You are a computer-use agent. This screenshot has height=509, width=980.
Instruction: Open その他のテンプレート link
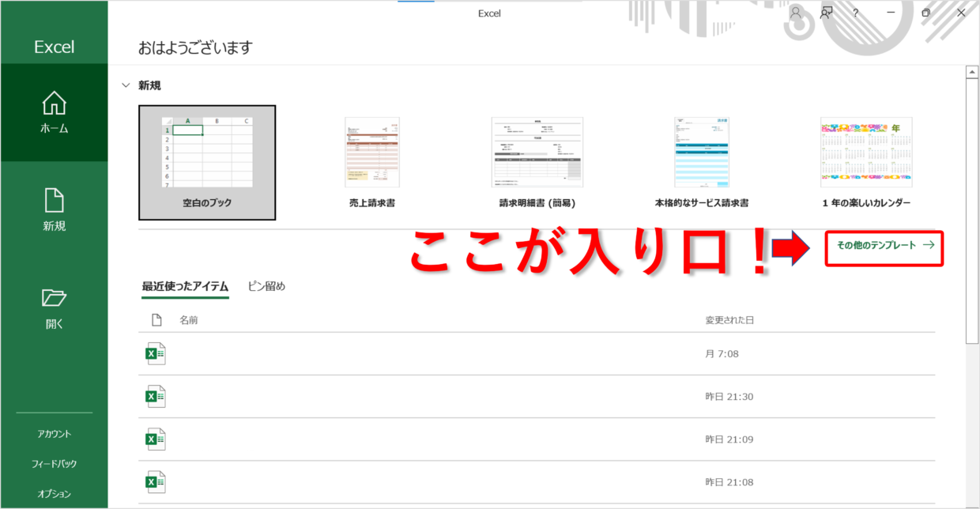885,245
